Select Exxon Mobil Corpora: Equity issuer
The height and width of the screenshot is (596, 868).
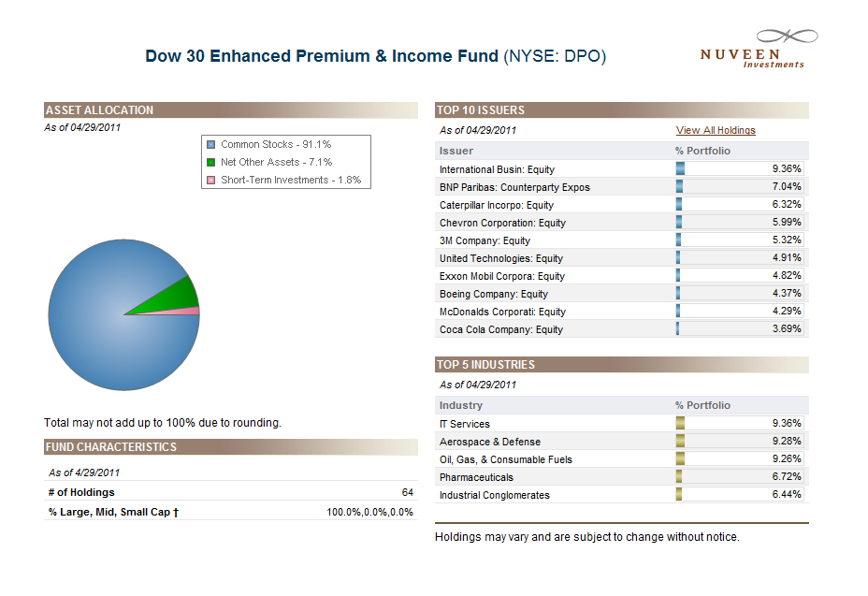[502, 276]
